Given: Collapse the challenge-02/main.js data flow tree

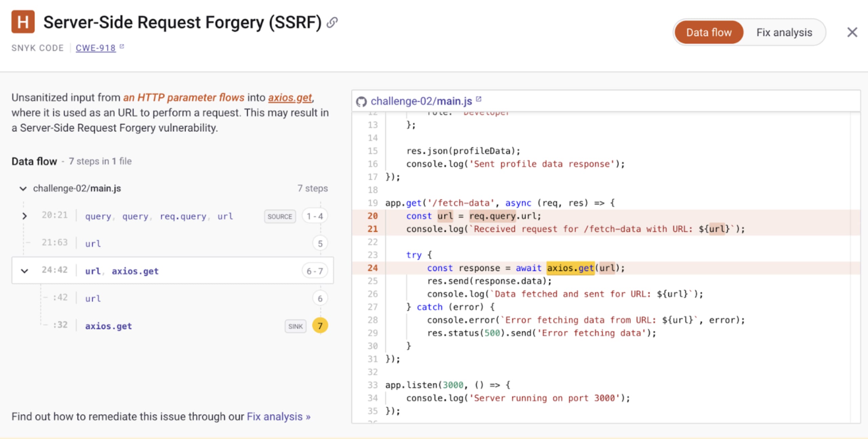Looking at the screenshot, I should (x=23, y=188).
